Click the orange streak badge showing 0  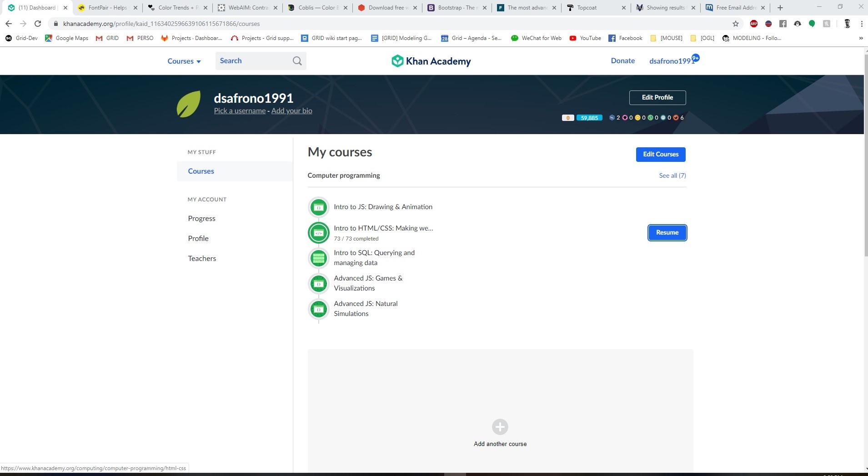[568, 118]
